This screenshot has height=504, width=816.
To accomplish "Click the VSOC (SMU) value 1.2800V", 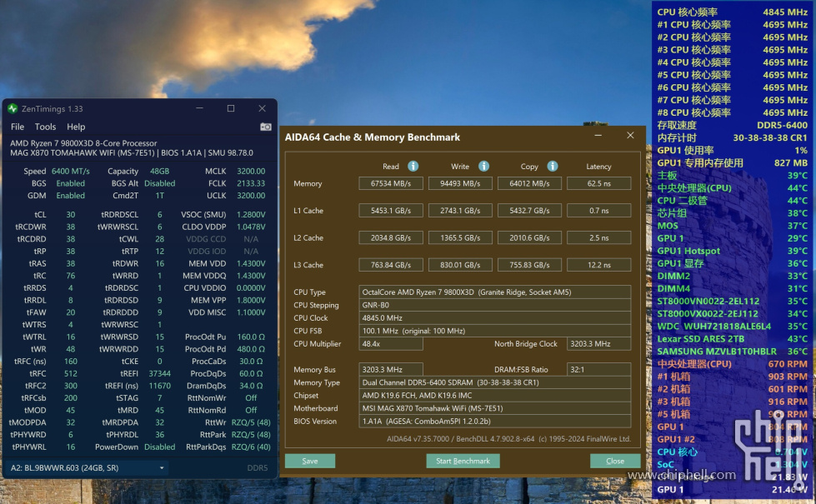I will (x=251, y=214).
